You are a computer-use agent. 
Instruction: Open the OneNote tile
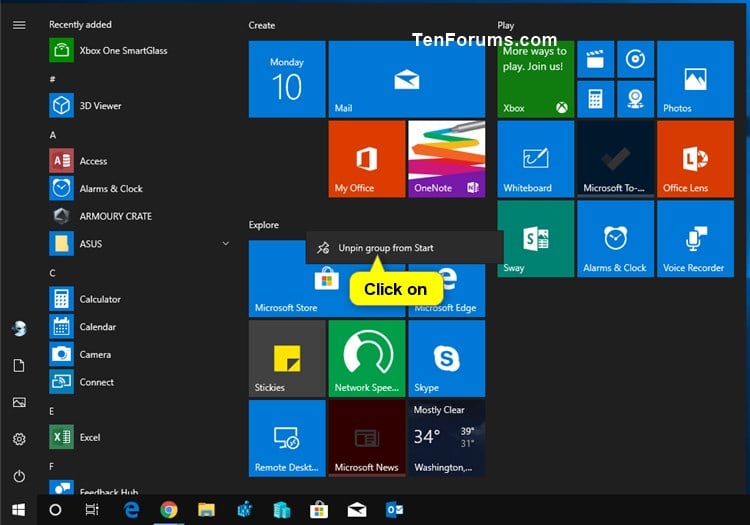click(447, 159)
